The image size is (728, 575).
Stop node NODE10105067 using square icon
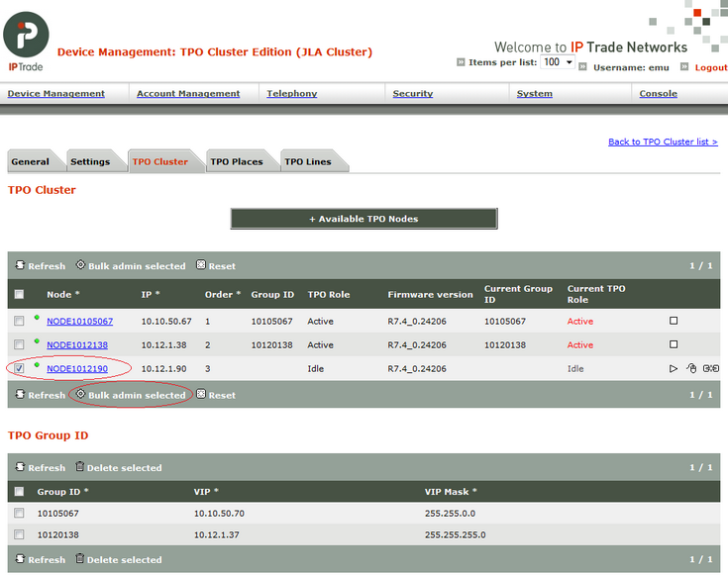tap(674, 321)
